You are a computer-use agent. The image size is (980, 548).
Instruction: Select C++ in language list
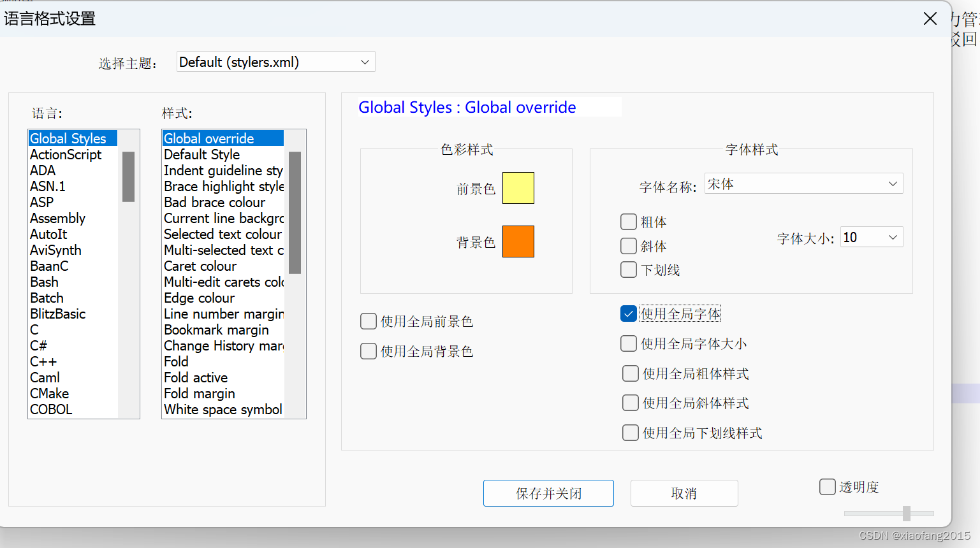(x=73, y=361)
